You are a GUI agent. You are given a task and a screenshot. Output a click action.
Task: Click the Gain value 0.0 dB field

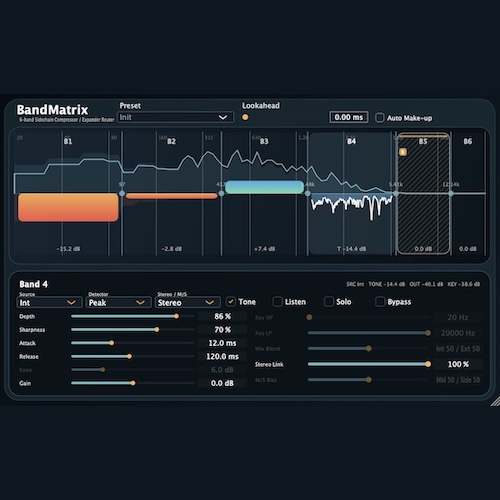tap(222, 383)
